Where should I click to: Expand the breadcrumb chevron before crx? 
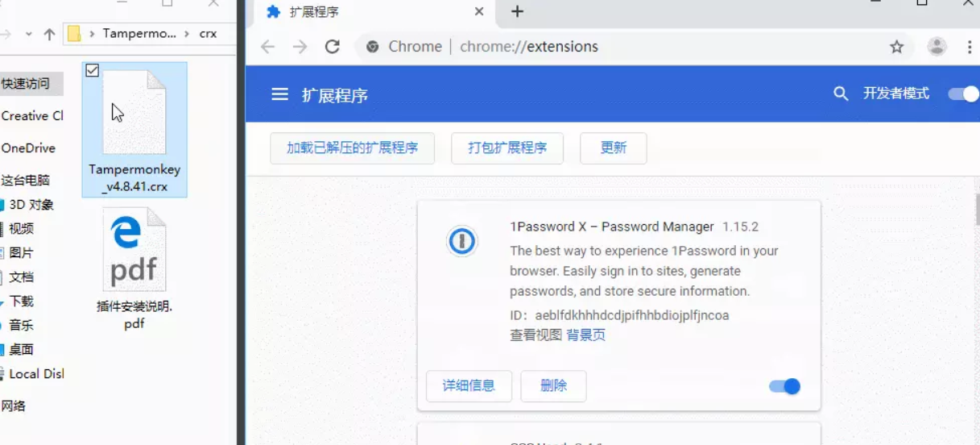click(188, 34)
